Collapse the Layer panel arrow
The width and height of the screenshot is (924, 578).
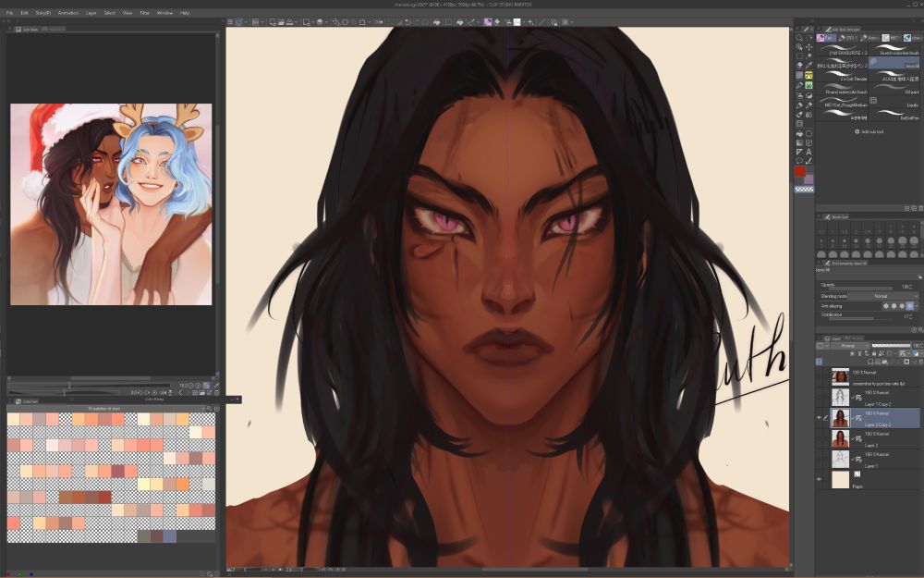pos(819,338)
